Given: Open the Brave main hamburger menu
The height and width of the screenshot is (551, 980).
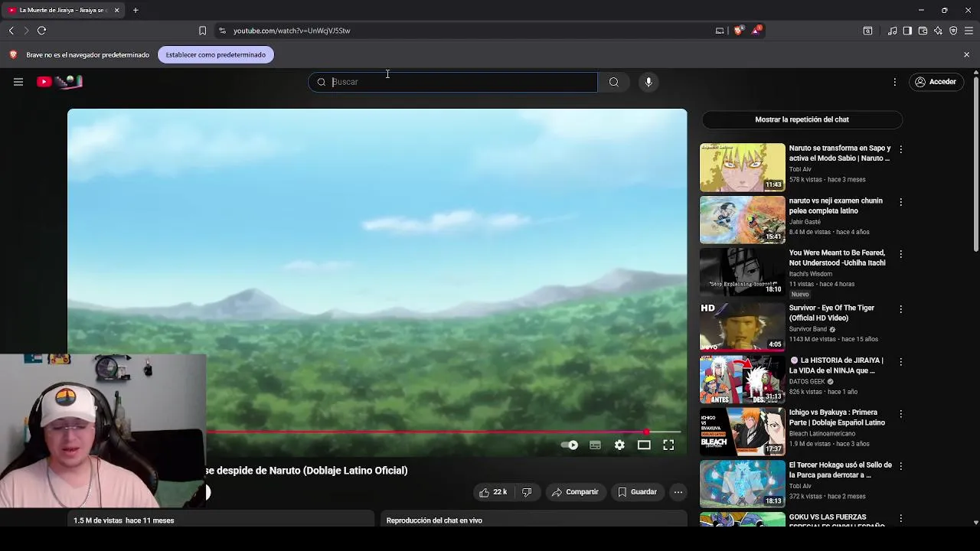Looking at the screenshot, I should pos(969,31).
